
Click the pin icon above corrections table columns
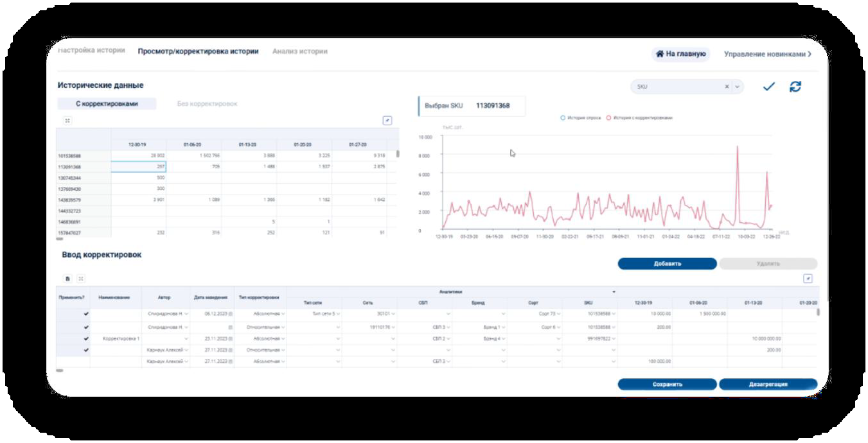click(x=808, y=279)
